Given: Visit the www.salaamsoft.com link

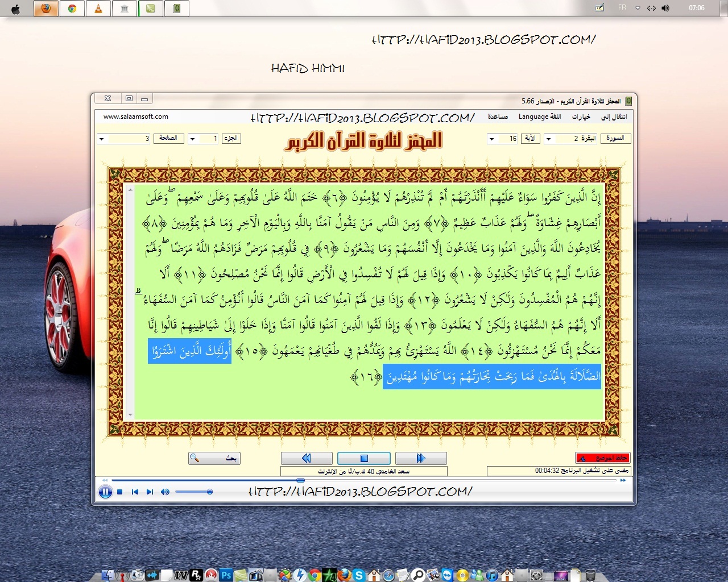Looking at the screenshot, I should point(136,117).
